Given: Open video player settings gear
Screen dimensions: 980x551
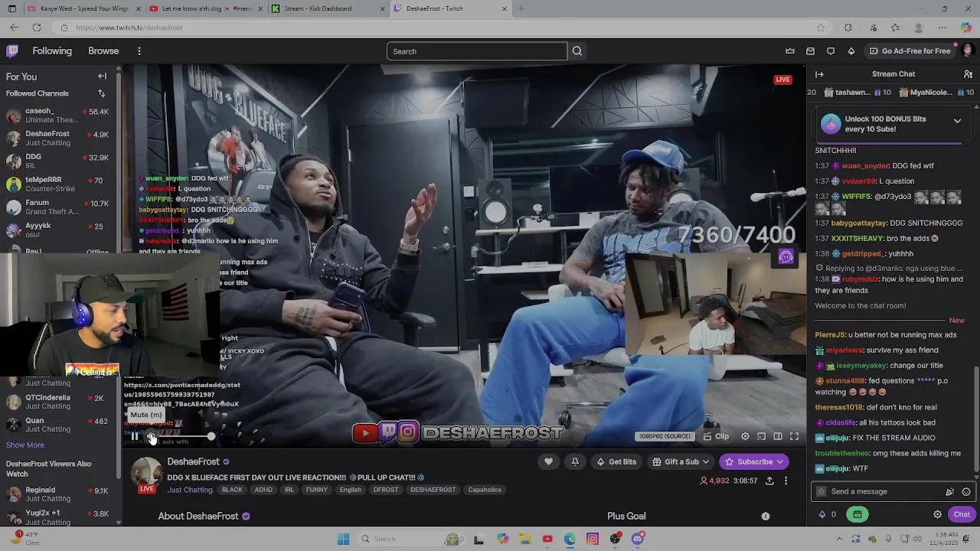Looking at the screenshot, I should pos(745,436).
